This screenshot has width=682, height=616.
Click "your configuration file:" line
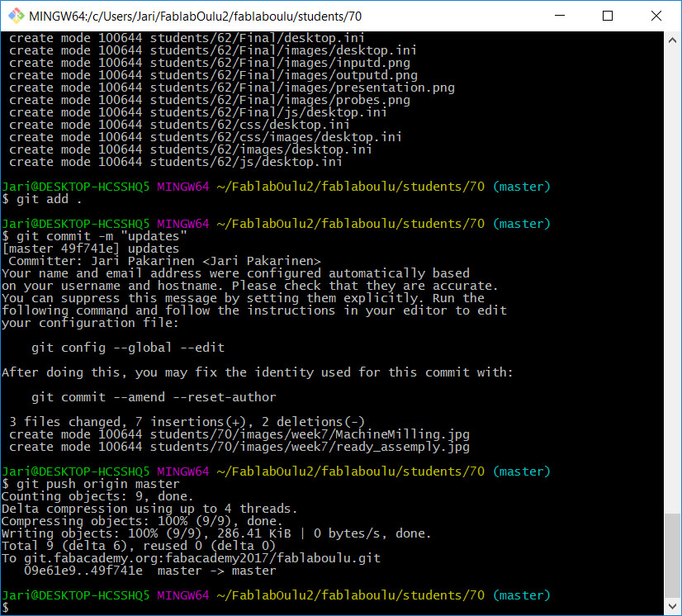click(91, 323)
